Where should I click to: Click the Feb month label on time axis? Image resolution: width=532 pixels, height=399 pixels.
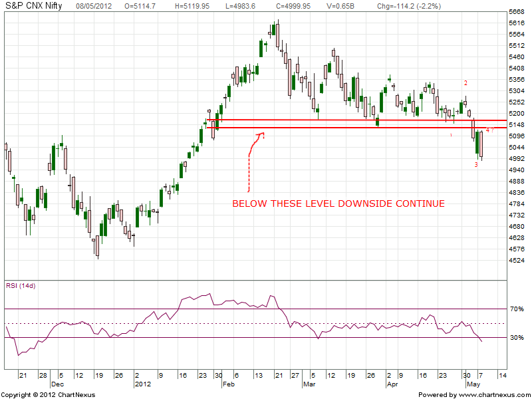tap(228, 384)
